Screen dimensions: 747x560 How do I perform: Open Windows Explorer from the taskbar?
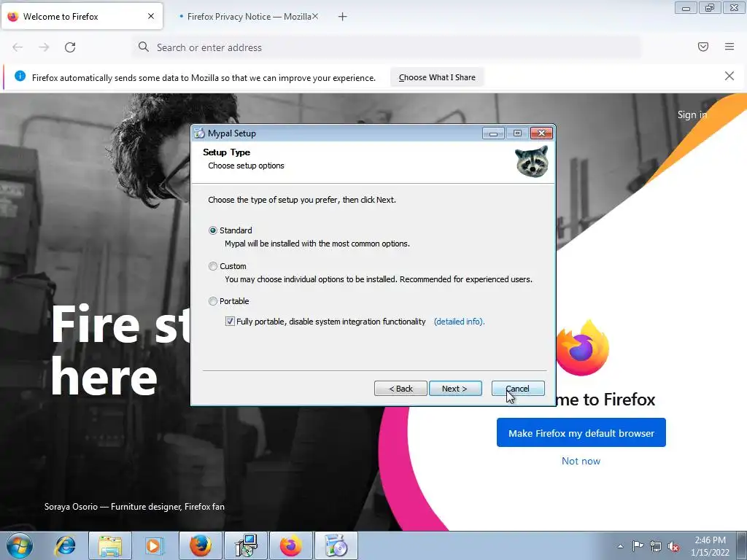point(110,546)
